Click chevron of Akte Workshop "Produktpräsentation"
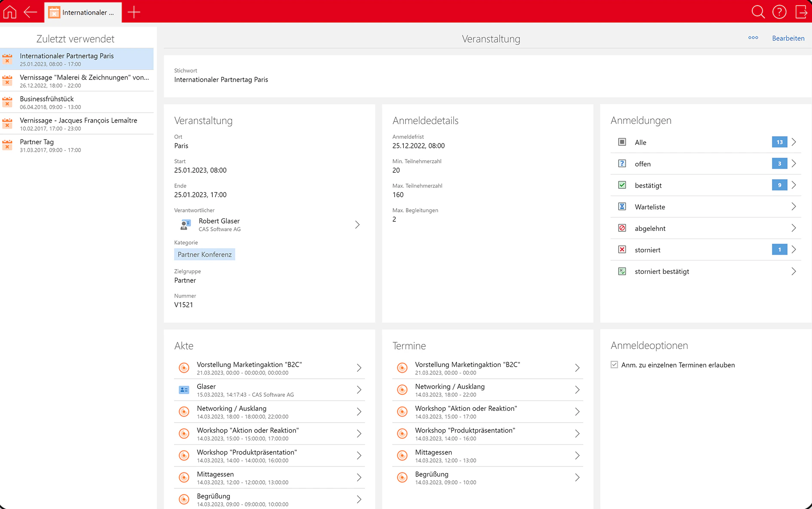 click(x=359, y=456)
